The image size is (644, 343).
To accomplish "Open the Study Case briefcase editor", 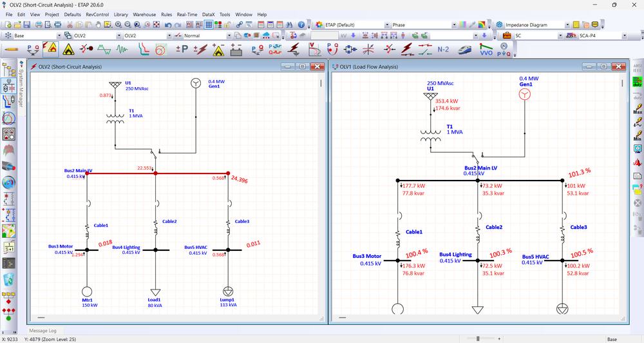I will [x=507, y=35].
